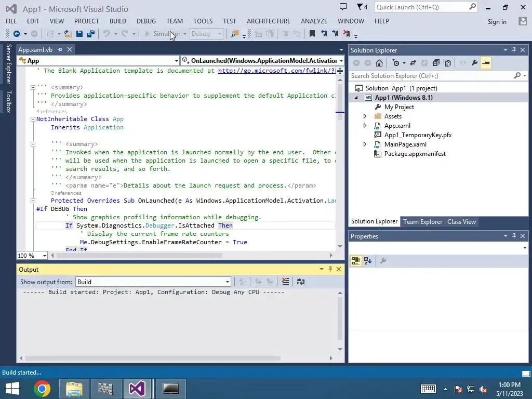This screenshot has width=532, height=399.
Task: Open the BUILD menu
Action: (118, 21)
